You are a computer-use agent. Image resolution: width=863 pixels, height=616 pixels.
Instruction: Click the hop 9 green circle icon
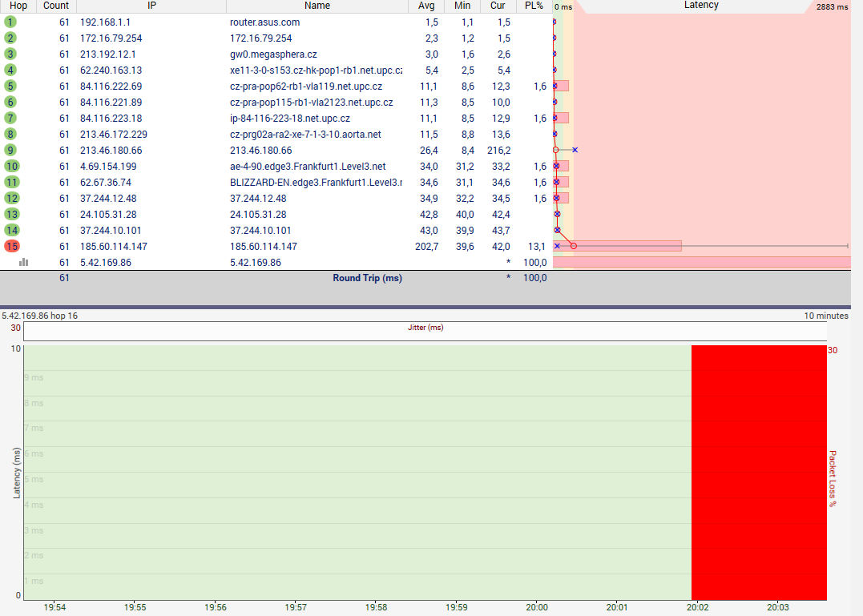(10, 150)
